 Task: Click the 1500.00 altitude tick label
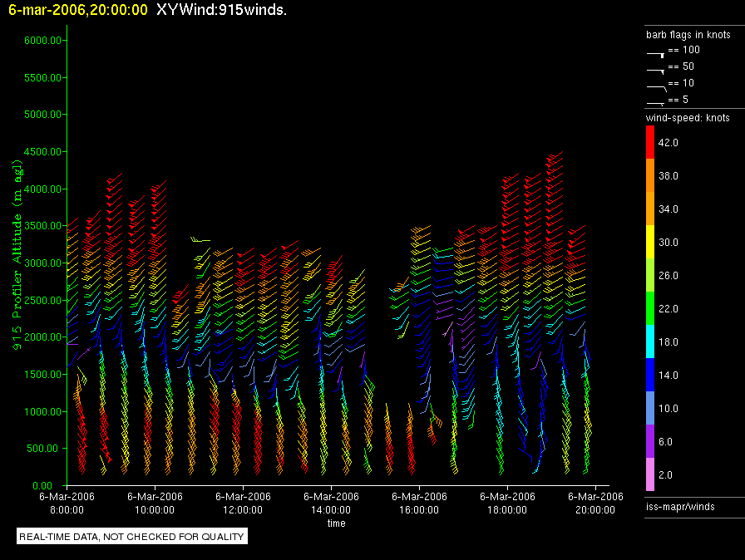tap(42, 375)
